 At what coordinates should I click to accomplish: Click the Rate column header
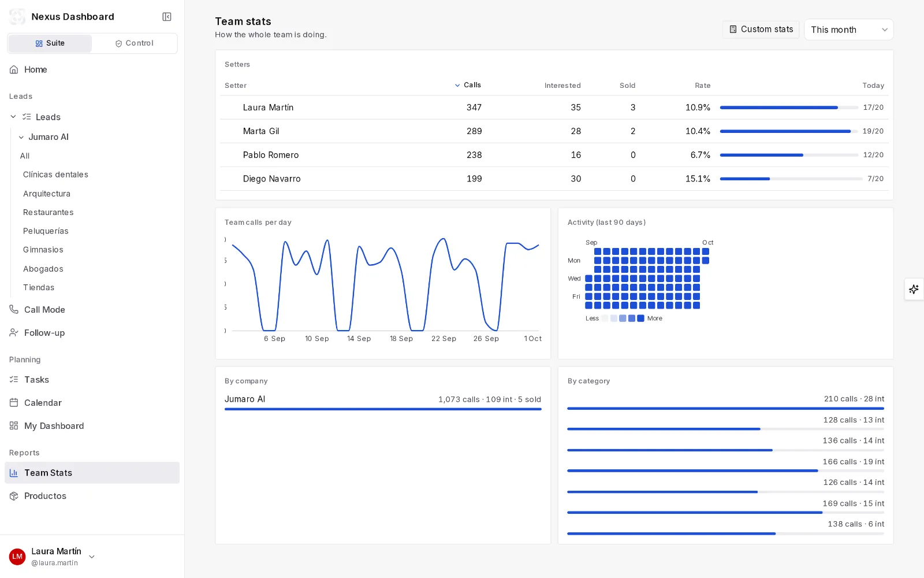click(702, 86)
